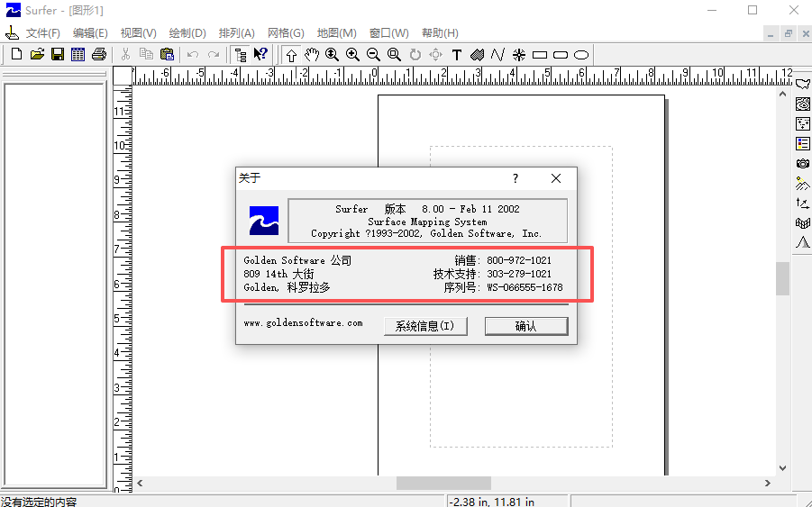812x507 pixels.
Task: Click the Surfer app icon in title bar
Action: pyautogui.click(x=13, y=10)
